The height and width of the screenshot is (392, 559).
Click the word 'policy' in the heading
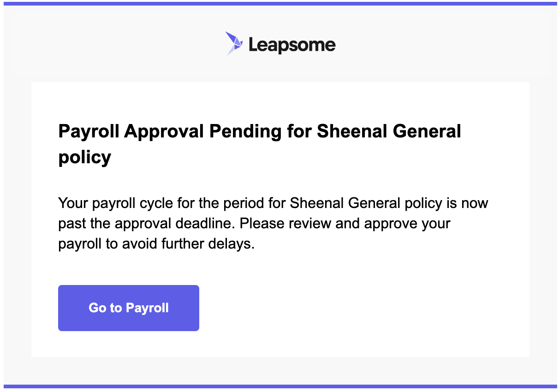pos(85,158)
